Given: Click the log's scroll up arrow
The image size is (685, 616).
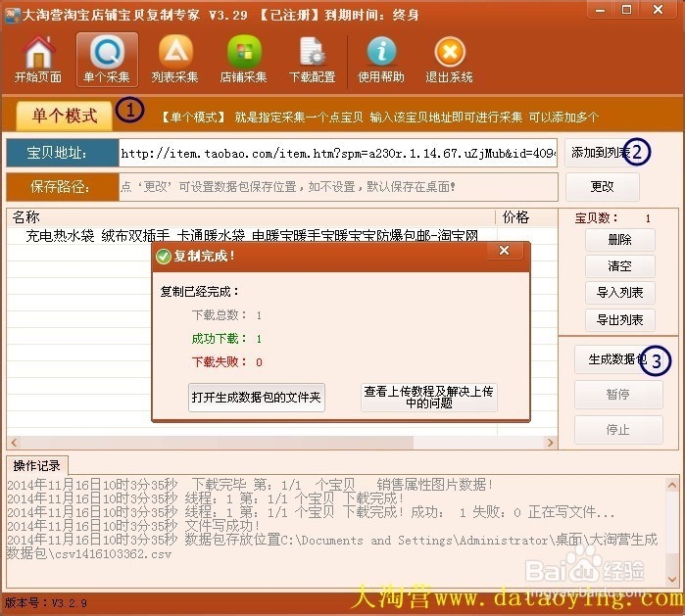Looking at the screenshot, I should [x=672, y=485].
